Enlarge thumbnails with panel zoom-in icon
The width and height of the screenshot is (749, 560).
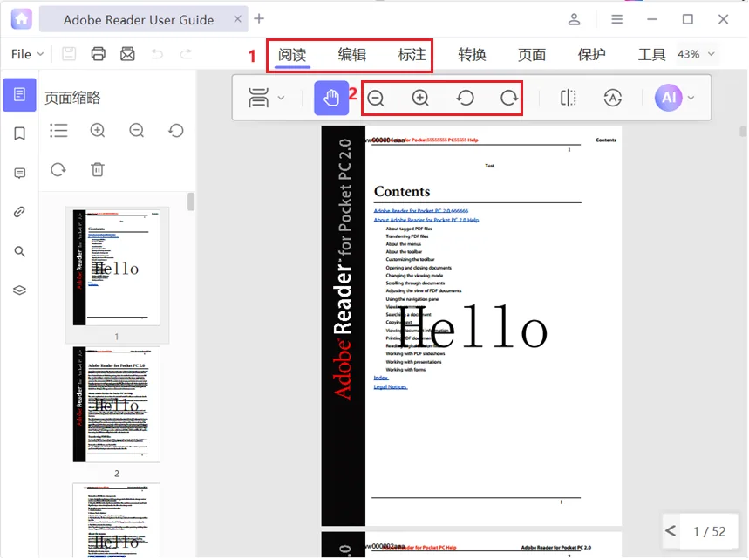(98, 131)
